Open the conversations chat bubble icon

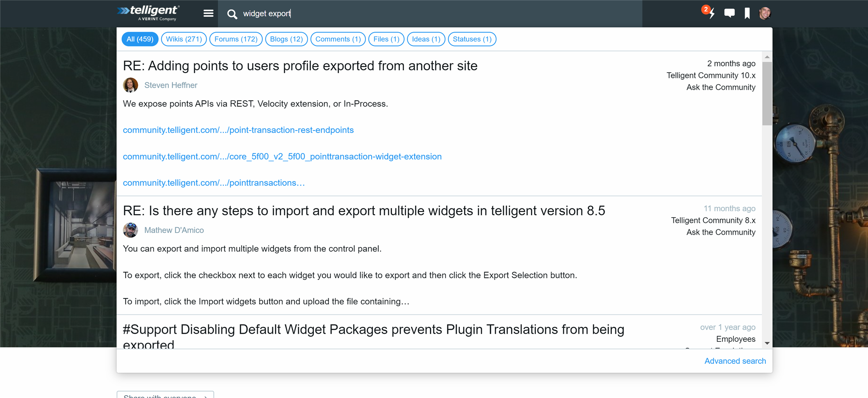pyautogui.click(x=729, y=13)
